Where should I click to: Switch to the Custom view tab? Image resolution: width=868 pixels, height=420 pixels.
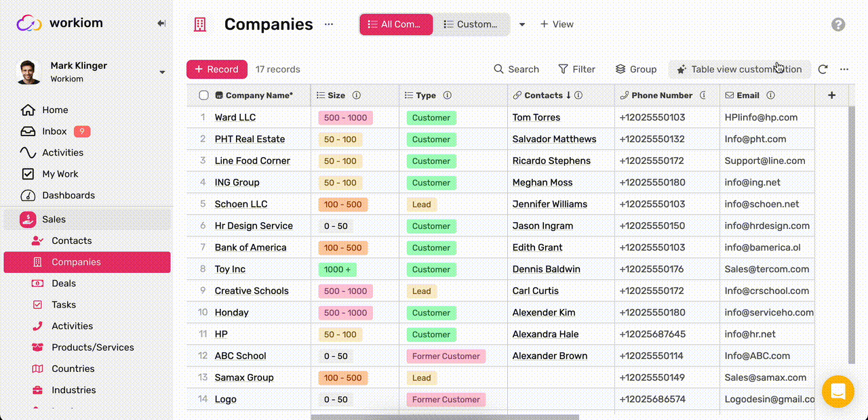(x=471, y=24)
